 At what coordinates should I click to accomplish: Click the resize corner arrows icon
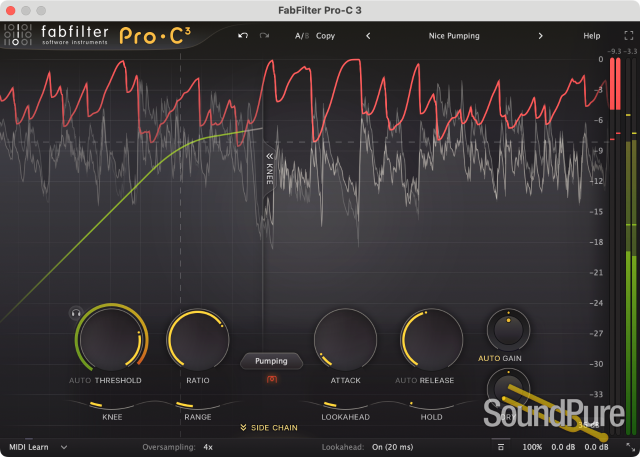tap(629, 447)
